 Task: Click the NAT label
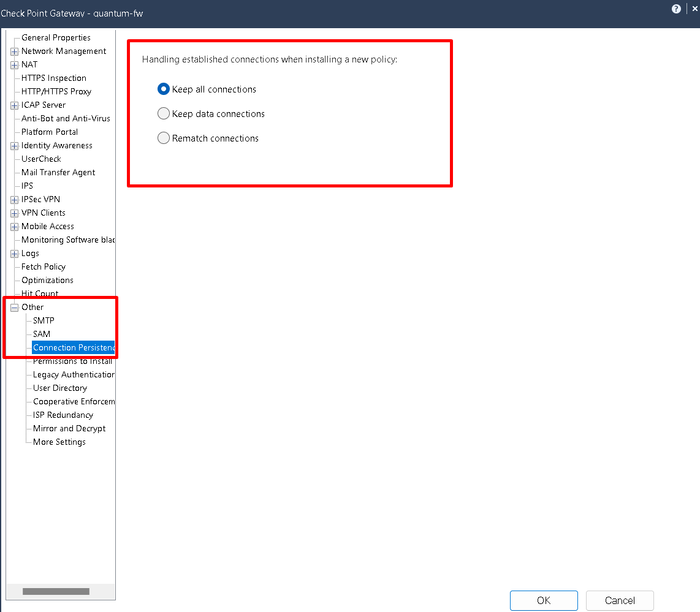pos(29,65)
